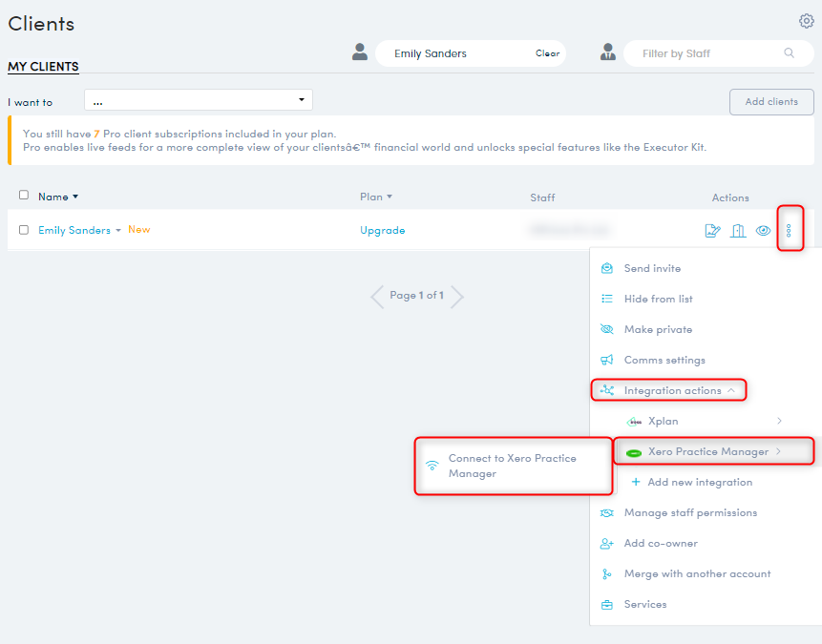This screenshot has width=822, height=644.
Task: Open the settings gear icon
Action: tap(807, 21)
